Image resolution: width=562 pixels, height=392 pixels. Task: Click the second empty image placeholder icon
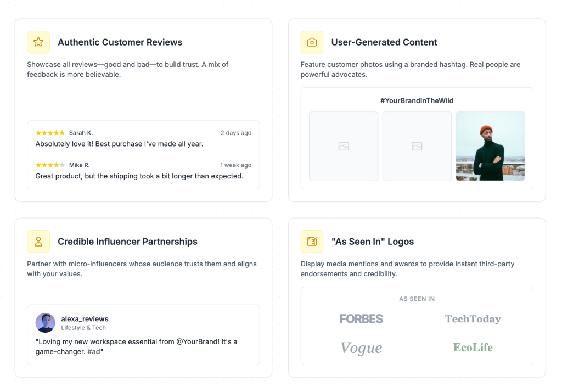[416, 147]
